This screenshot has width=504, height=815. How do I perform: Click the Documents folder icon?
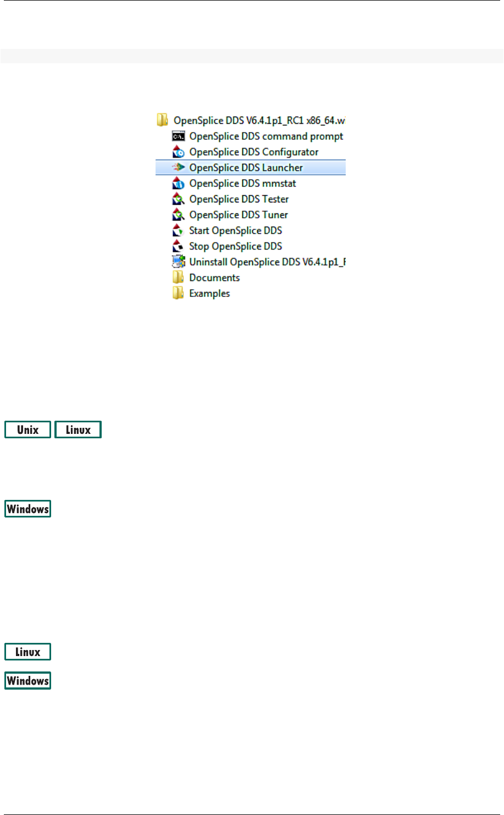point(178,277)
